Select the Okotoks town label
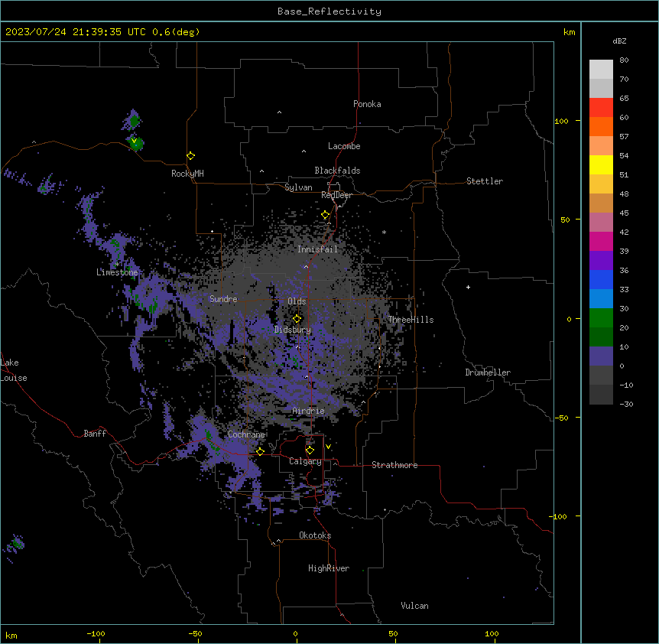This screenshot has height=644, width=659. point(315,535)
